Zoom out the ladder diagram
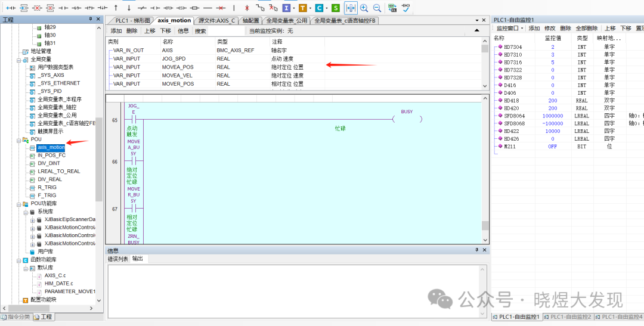644x326 pixels. click(x=377, y=8)
